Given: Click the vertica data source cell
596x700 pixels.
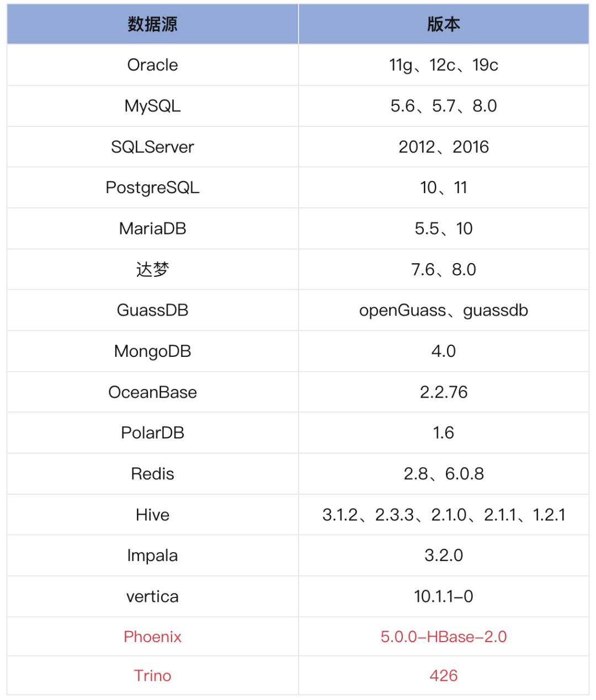Looking at the screenshot, I should pyautogui.click(x=152, y=596).
